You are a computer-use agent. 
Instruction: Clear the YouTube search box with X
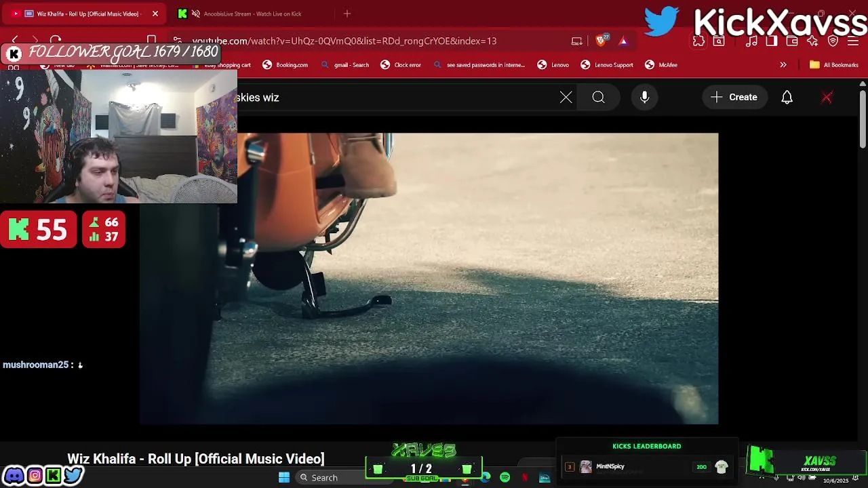coord(566,98)
